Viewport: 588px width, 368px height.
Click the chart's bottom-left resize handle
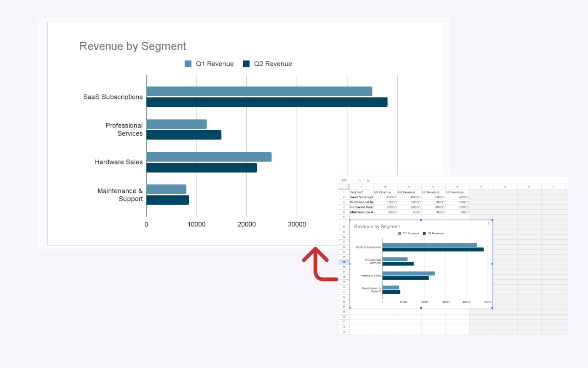tap(350, 308)
